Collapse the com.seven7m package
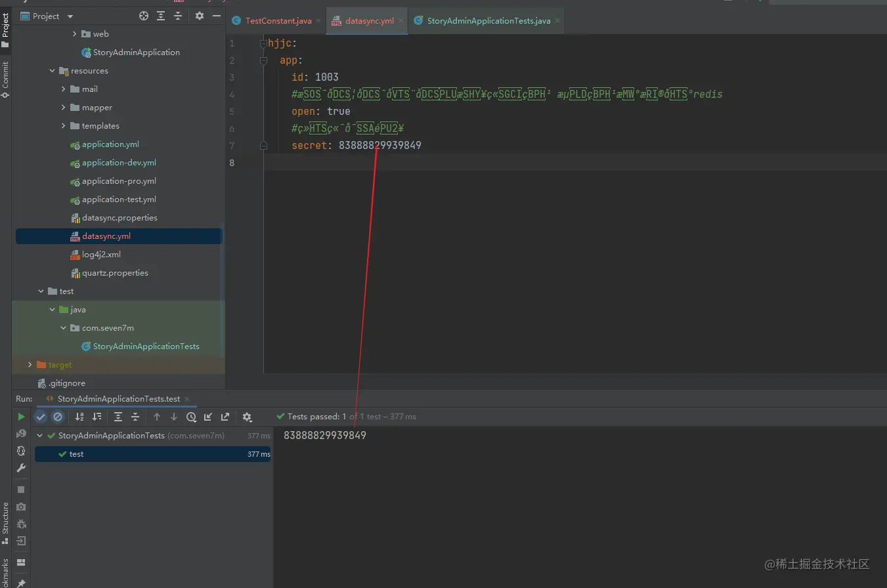The image size is (887, 588). 64,328
